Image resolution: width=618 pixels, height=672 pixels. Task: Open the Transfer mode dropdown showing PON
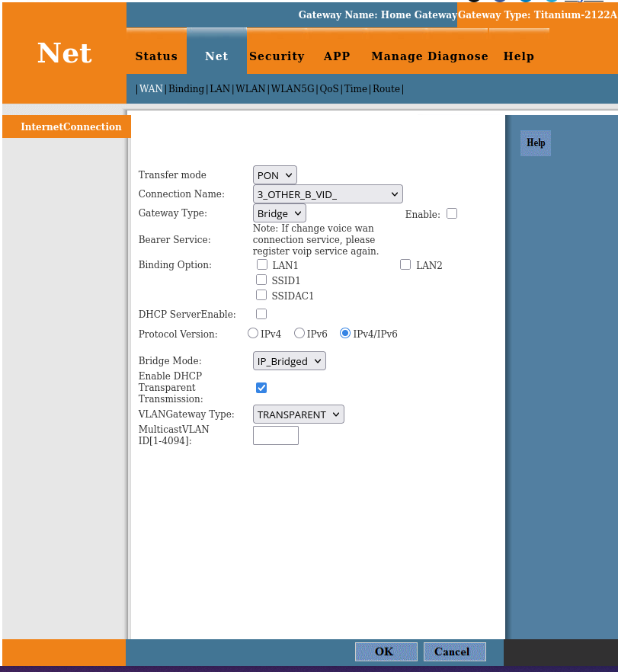(x=274, y=174)
